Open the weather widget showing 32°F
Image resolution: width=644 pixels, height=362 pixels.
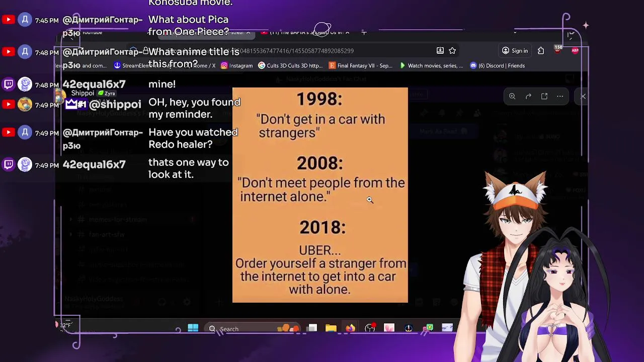[x=64, y=325]
